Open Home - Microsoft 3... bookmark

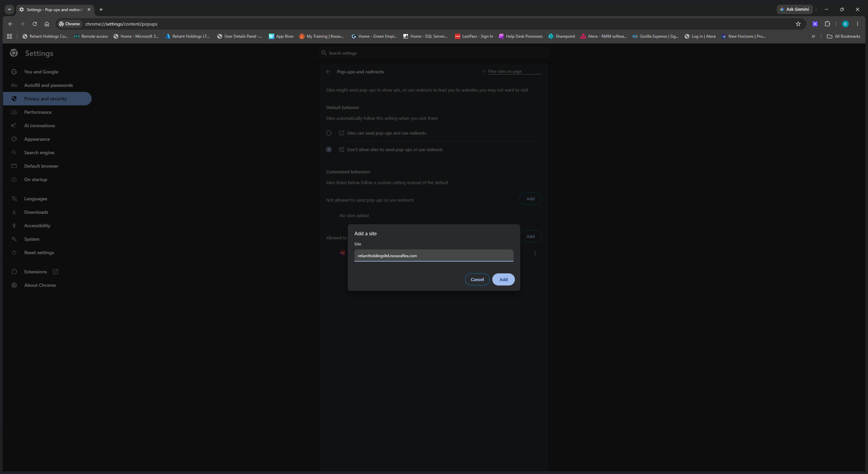[x=136, y=36]
